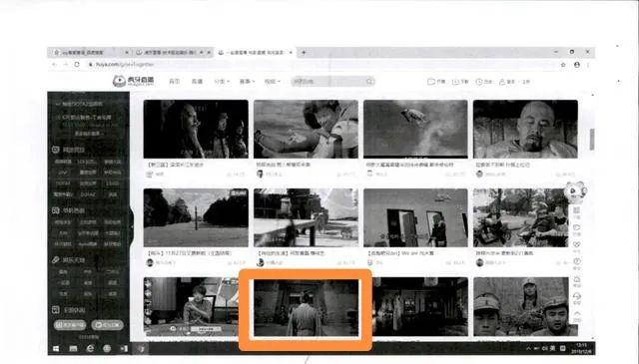Click the floating QR code download icon
The image size is (639, 364).
tap(577, 210)
